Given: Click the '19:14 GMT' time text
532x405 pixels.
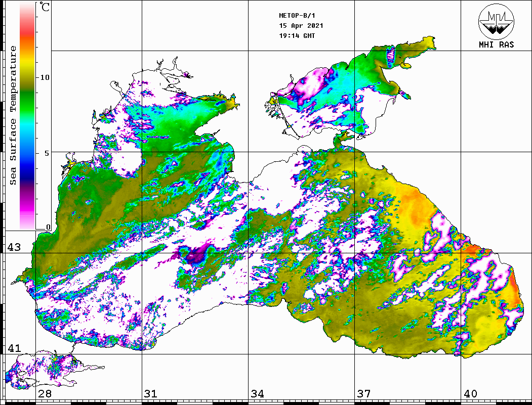Looking at the screenshot, I should point(297,35).
